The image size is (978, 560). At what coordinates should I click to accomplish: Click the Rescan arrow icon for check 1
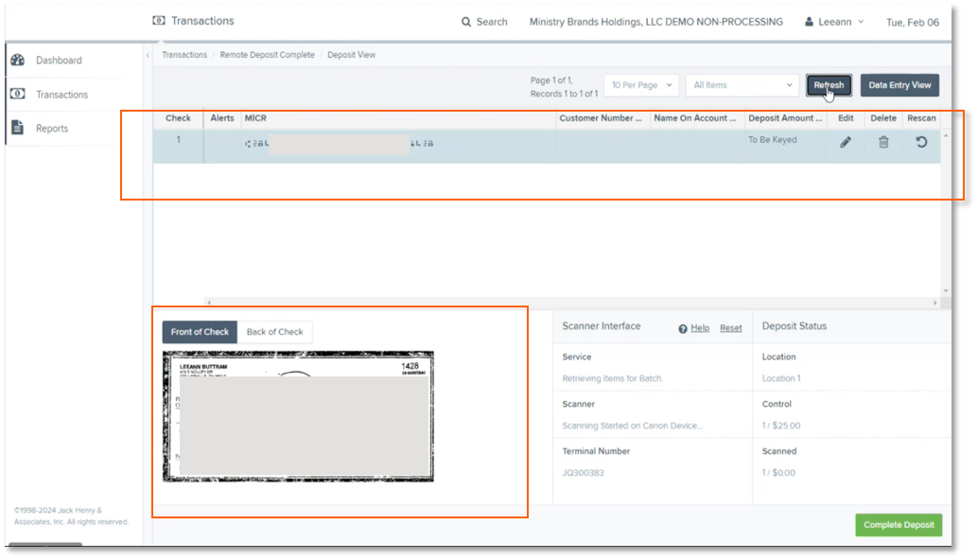pos(921,142)
